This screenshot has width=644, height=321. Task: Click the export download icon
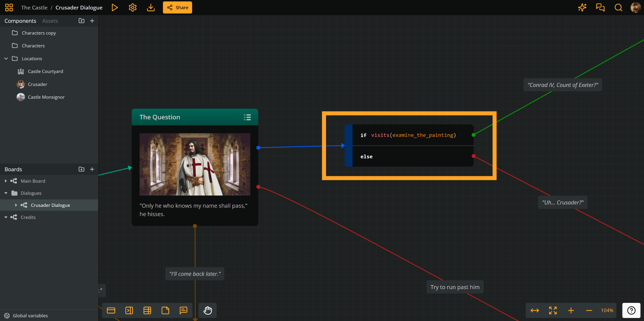point(151,7)
